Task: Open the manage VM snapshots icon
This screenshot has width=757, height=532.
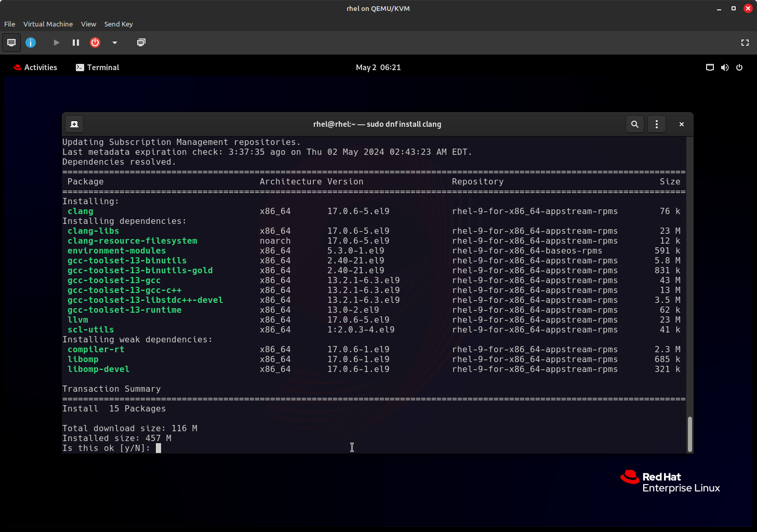Action: (141, 43)
